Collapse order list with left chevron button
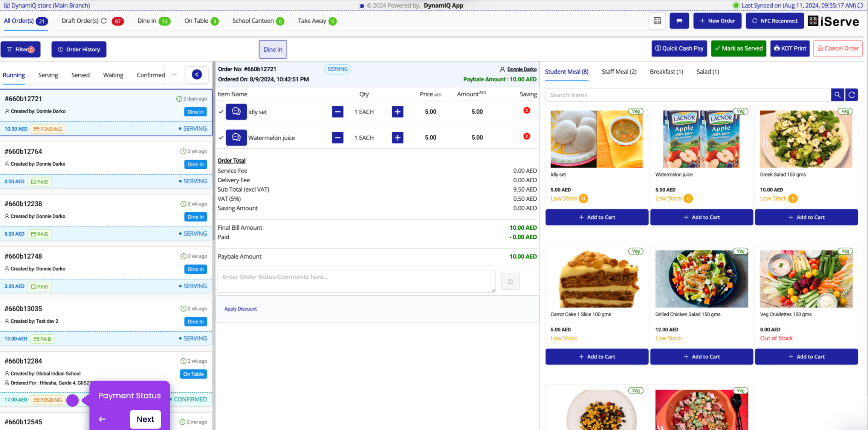The height and width of the screenshot is (430, 868). pos(197,75)
